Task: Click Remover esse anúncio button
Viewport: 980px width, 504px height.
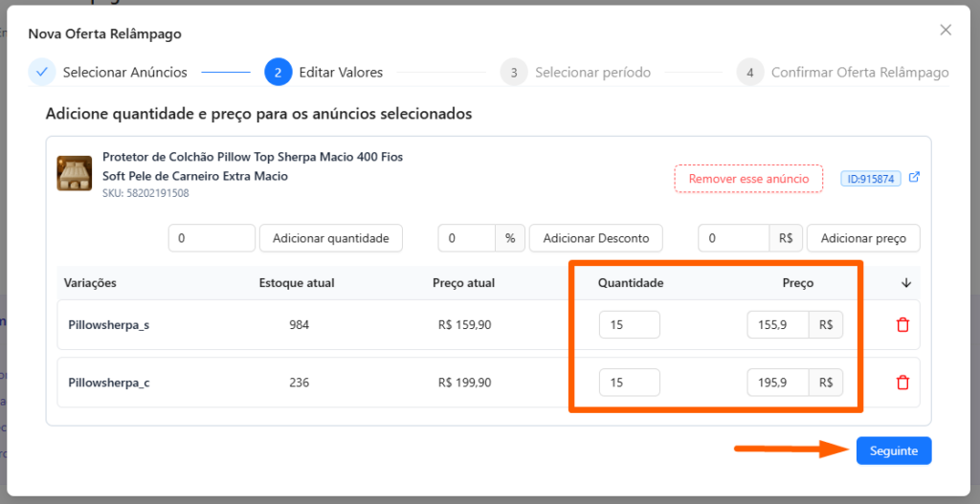Action: pyautogui.click(x=748, y=179)
